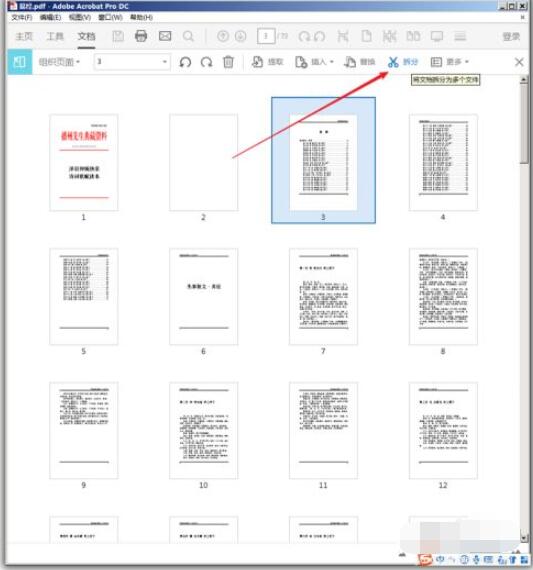533x570 pixels.
Task: Select page 9 thumbnail
Action: [x=84, y=430]
